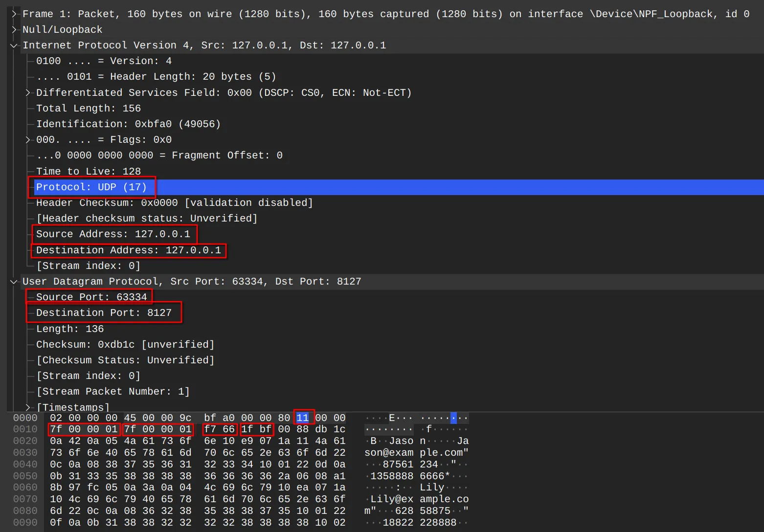Collapse the User Datagram Protocol section

pos(14,282)
